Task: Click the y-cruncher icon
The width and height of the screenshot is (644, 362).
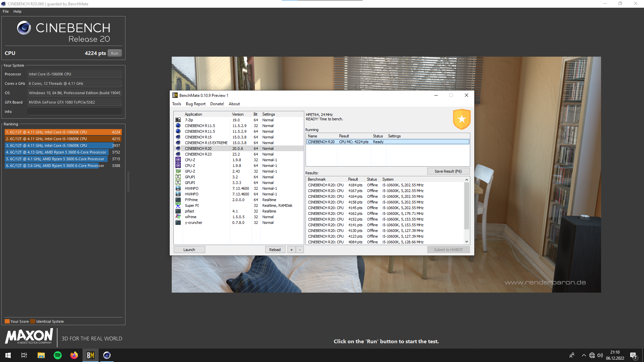Action: (x=178, y=223)
